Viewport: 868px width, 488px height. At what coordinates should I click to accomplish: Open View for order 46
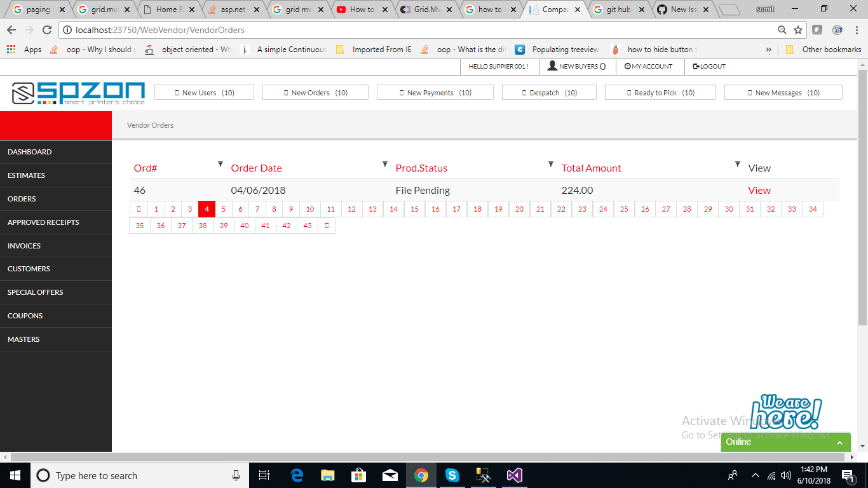point(759,189)
